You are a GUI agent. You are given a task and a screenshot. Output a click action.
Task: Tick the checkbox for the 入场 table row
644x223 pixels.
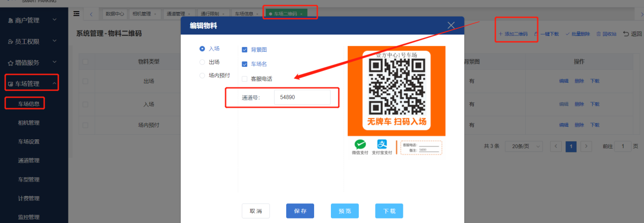pyautogui.click(x=85, y=104)
